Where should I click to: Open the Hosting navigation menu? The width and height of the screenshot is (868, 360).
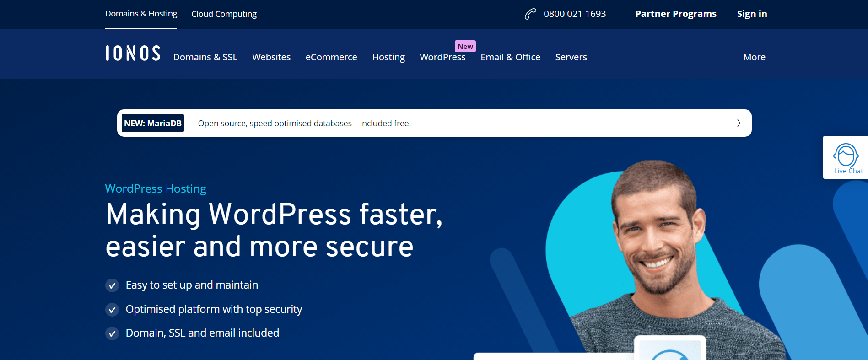tap(388, 57)
